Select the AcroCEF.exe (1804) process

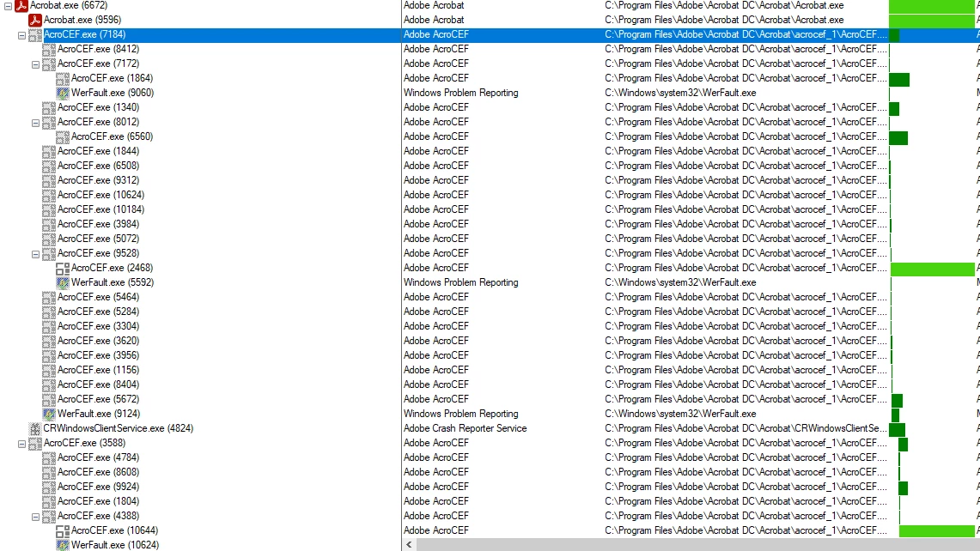pyautogui.click(x=98, y=501)
